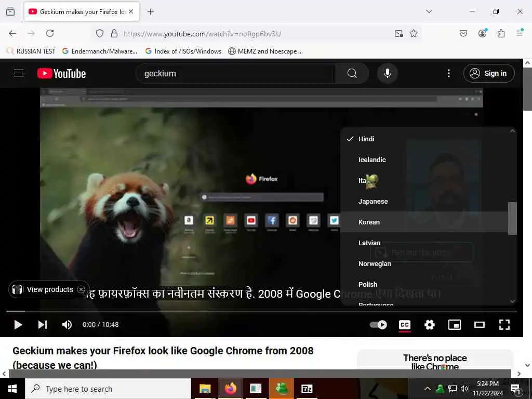Open YouTube settings three-dot menu
Screen dimensions: 532x399
click(x=448, y=73)
